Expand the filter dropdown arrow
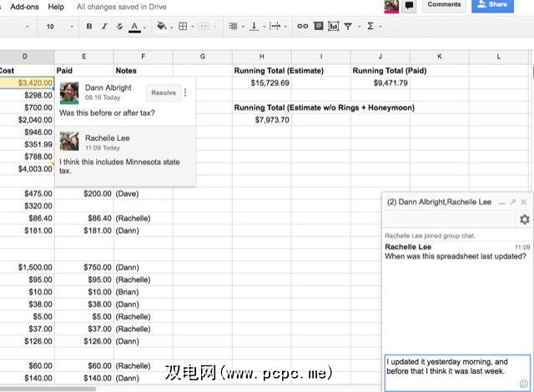 [x=359, y=27]
